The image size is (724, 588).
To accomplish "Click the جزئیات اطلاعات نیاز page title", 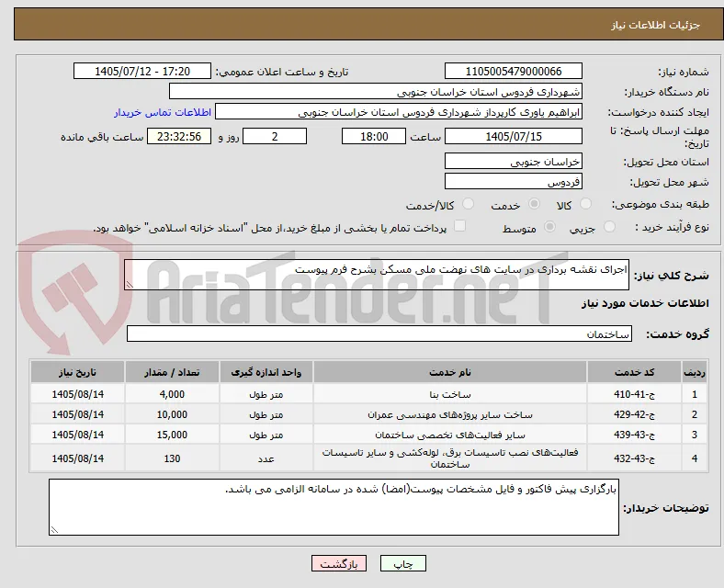I will point(656,25).
